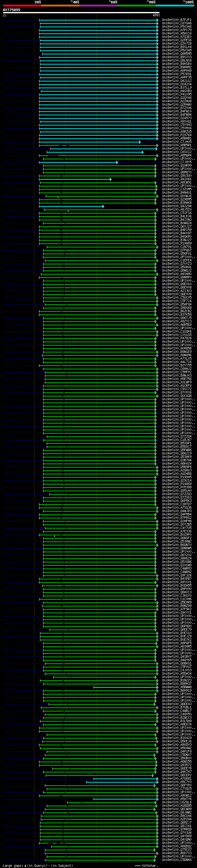Select the UniRef100_A5BHB1 entry
Screen dimensions: 197x868
[x=176, y=138]
